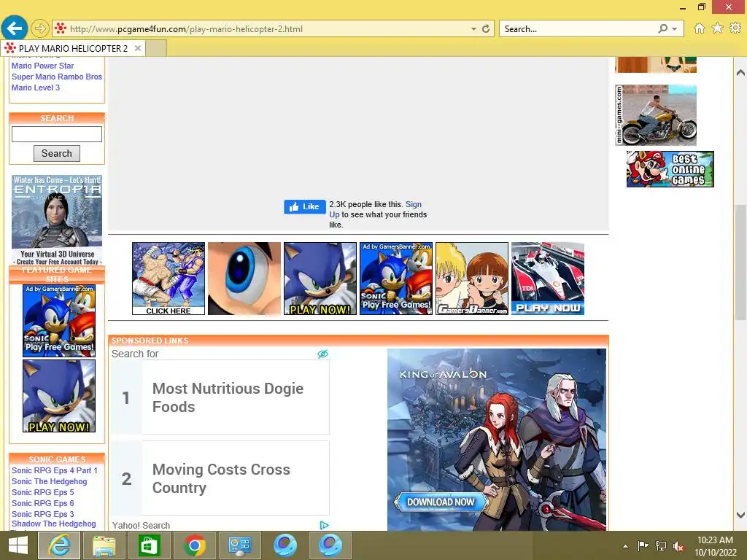747x560 pixels.
Task: Open the address bar history dropdown arrow
Action: [473, 29]
